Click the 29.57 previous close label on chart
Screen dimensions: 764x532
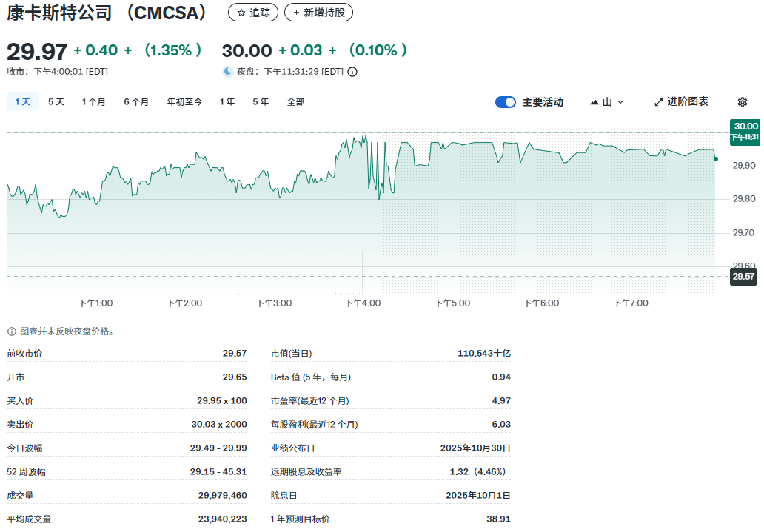(x=743, y=277)
